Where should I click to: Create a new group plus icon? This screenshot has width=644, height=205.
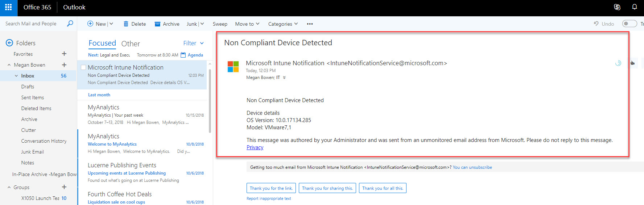click(x=64, y=187)
